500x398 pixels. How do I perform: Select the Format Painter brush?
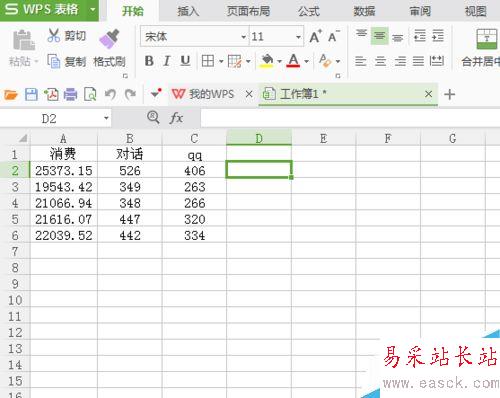click(109, 39)
